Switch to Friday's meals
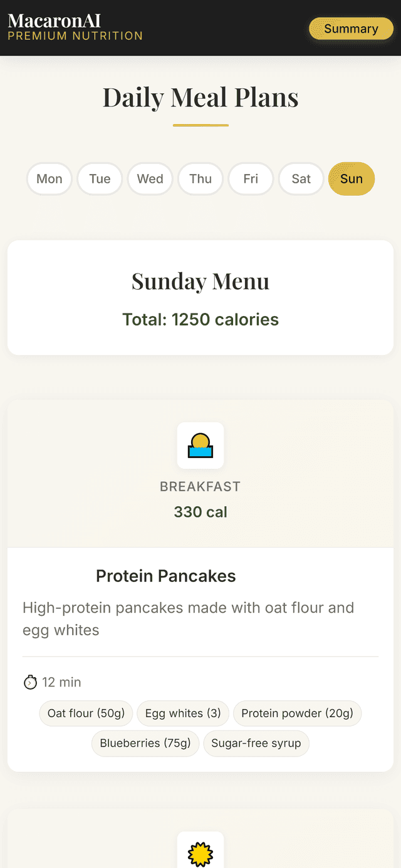401x868 pixels. click(250, 178)
